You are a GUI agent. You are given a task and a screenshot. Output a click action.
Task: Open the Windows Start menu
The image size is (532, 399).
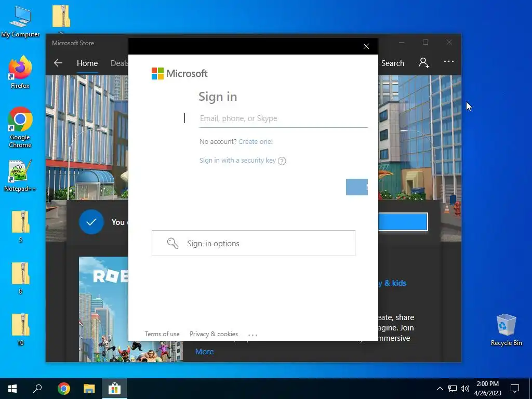pos(12,389)
